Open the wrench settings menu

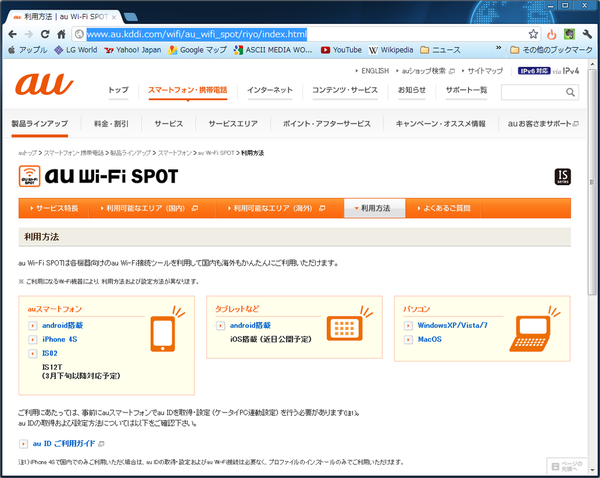coord(587,34)
